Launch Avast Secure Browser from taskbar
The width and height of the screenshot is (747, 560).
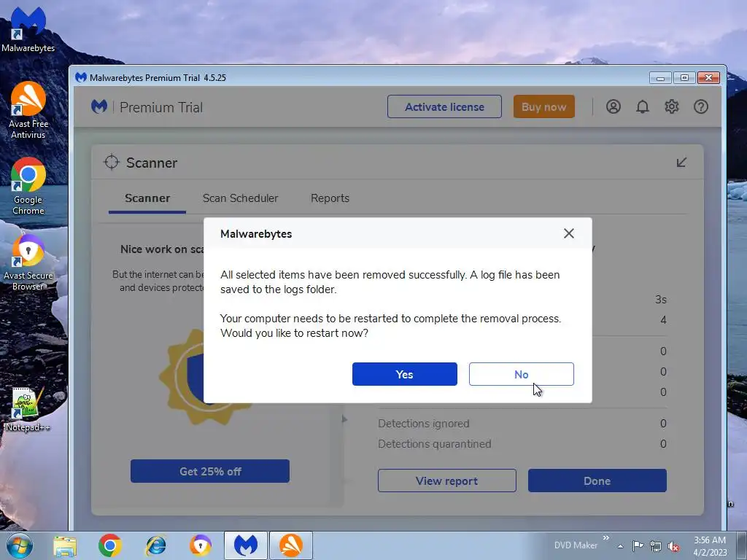(201, 545)
